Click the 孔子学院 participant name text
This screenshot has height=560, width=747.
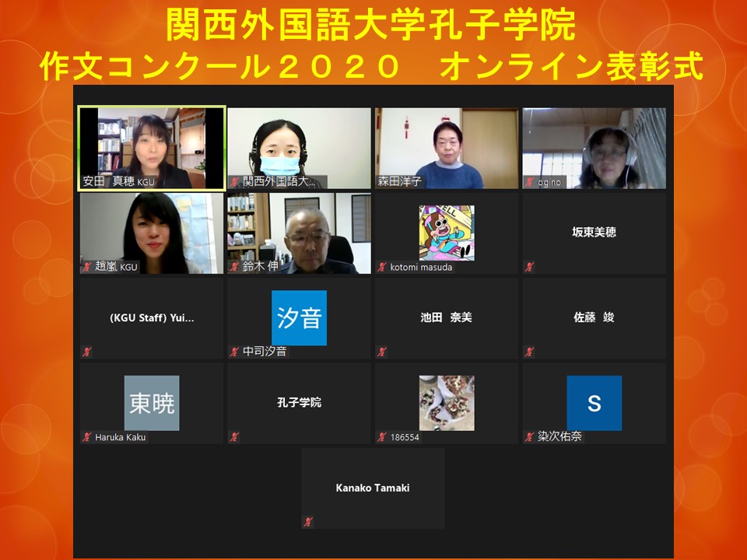299,403
